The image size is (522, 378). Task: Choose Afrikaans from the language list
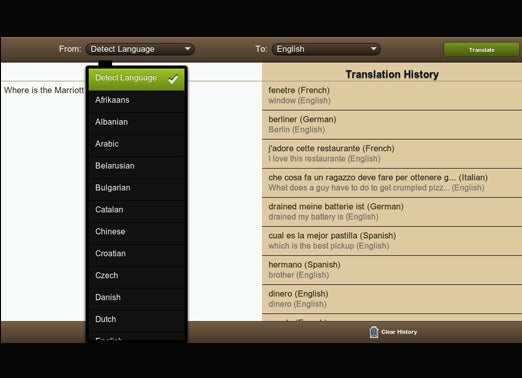136,100
